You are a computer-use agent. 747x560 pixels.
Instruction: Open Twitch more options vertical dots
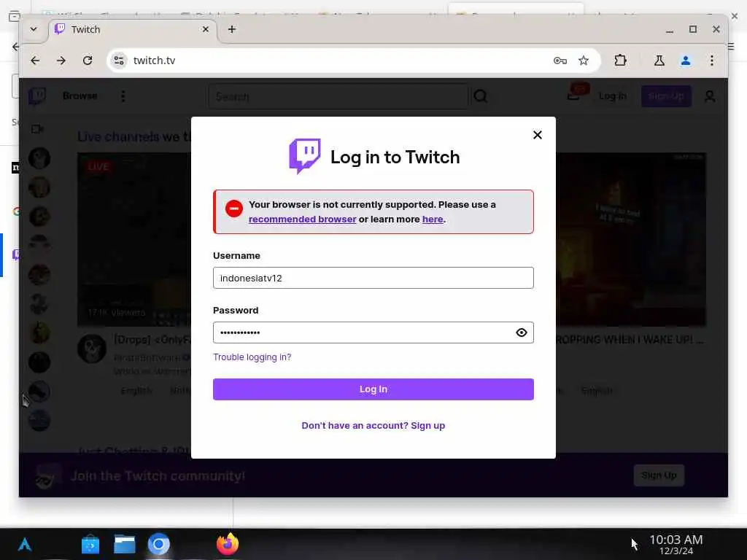pos(123,96)
